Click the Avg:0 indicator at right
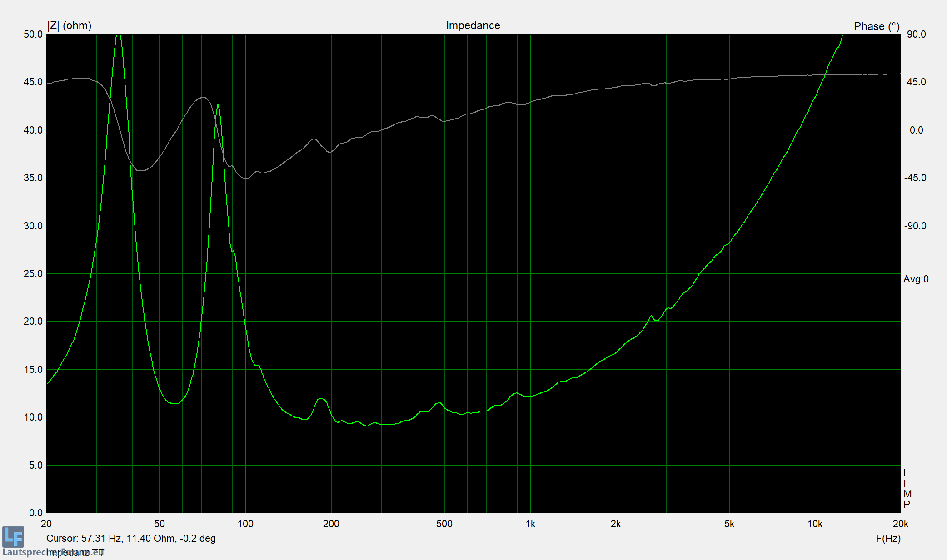 click(916, 279)
